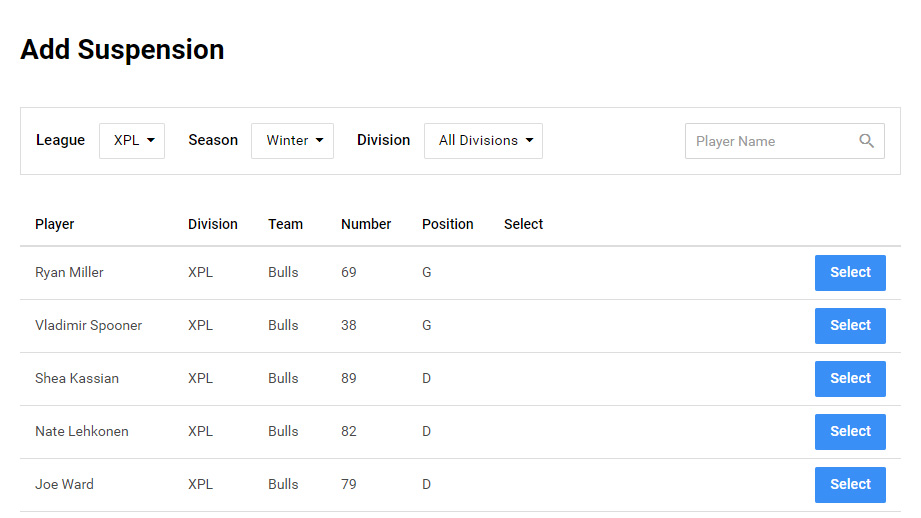Click the Vladimir Spooner name cell
The height and width of the screenshot is (518, 921).
[88, 325]
